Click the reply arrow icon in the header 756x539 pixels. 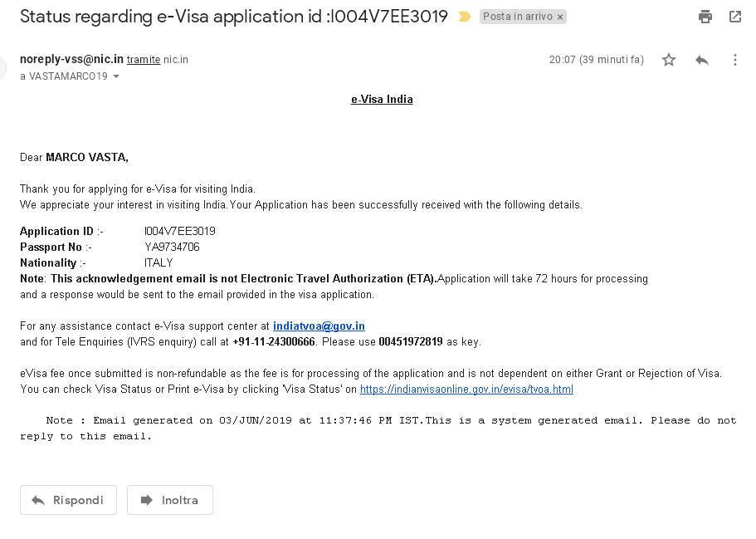702,60
